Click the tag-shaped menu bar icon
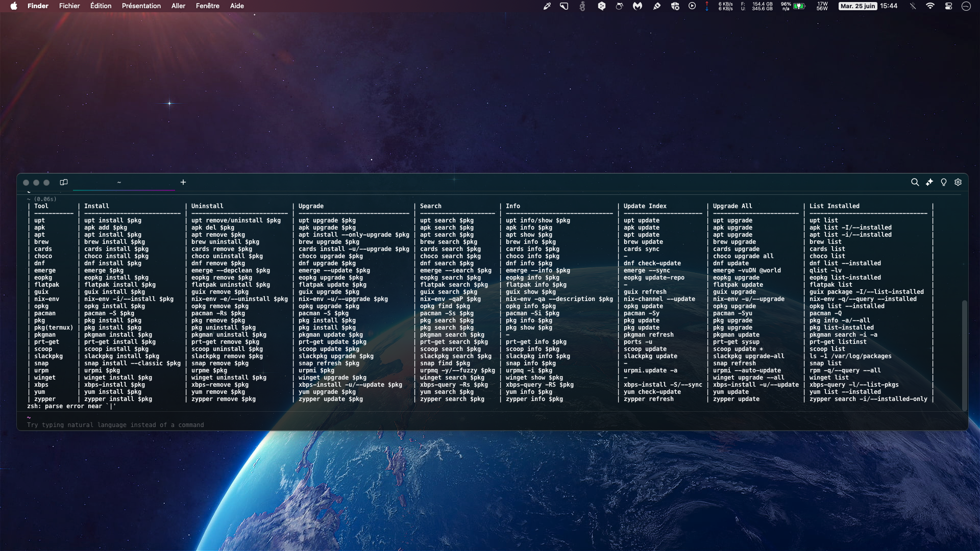980x551 pixels. coord(564,6)
